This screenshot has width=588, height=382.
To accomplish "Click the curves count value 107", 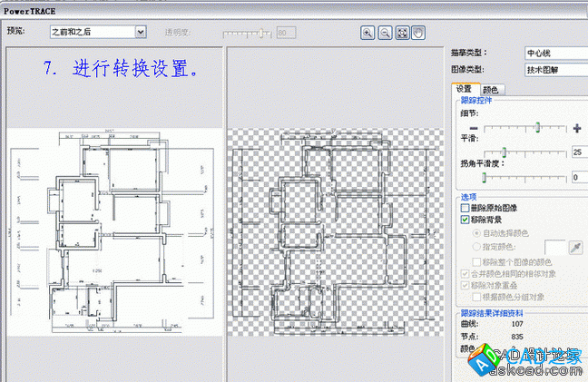I will [517, 324].
